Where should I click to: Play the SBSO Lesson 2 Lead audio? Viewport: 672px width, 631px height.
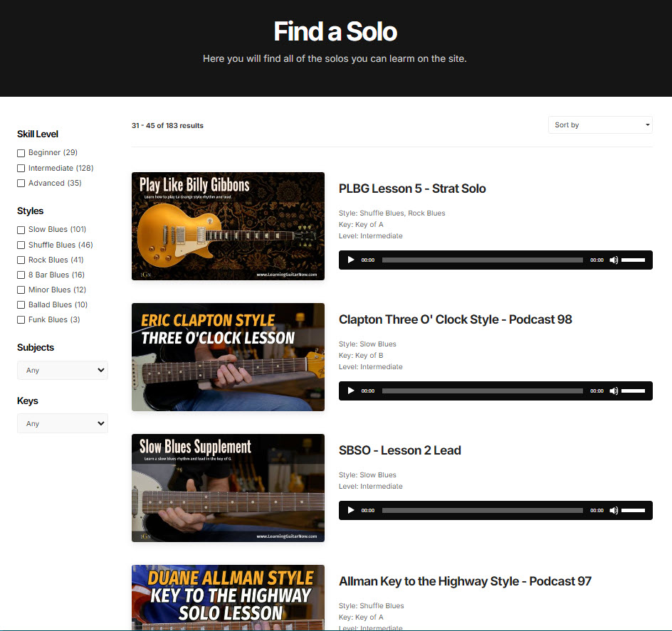[350, 511]
